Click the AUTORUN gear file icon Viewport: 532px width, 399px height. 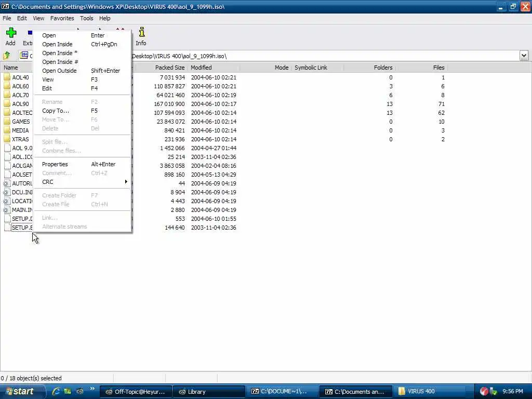point(6,183)
